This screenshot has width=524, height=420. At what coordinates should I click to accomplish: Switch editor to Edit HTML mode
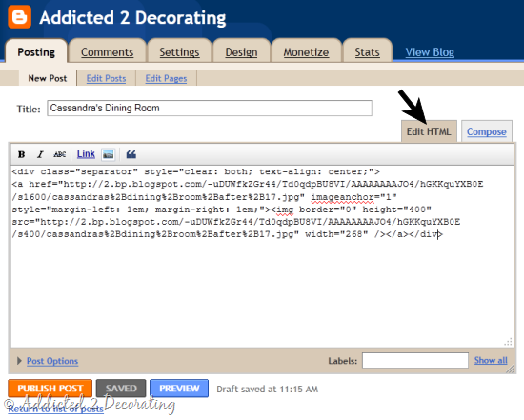[429, 131]
